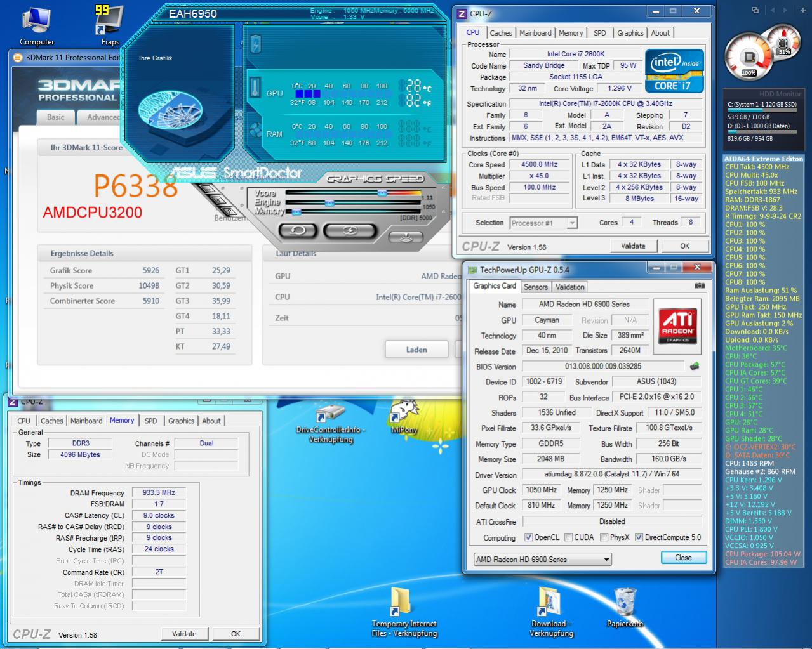Select Basic tab in 3DMark 11

coord(56,117)
